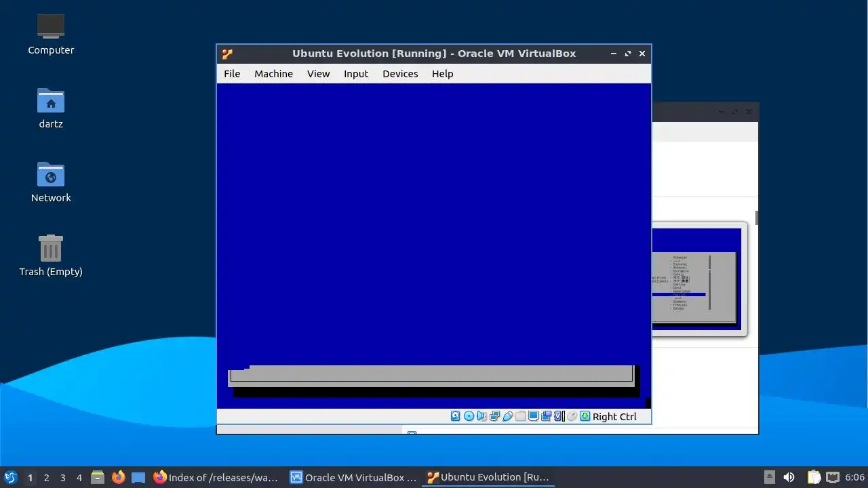
Task: Click the scrollbar handle in background VirtualBox window
Action: point(756,218)
